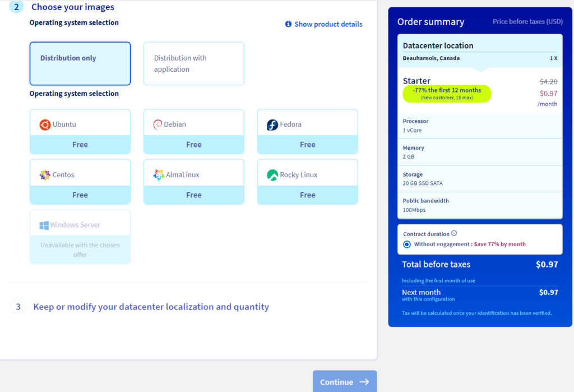Expand step 3 datacenter localization section
The height and width of the screenshot is (392, 574).
click(x=151, y=307)
